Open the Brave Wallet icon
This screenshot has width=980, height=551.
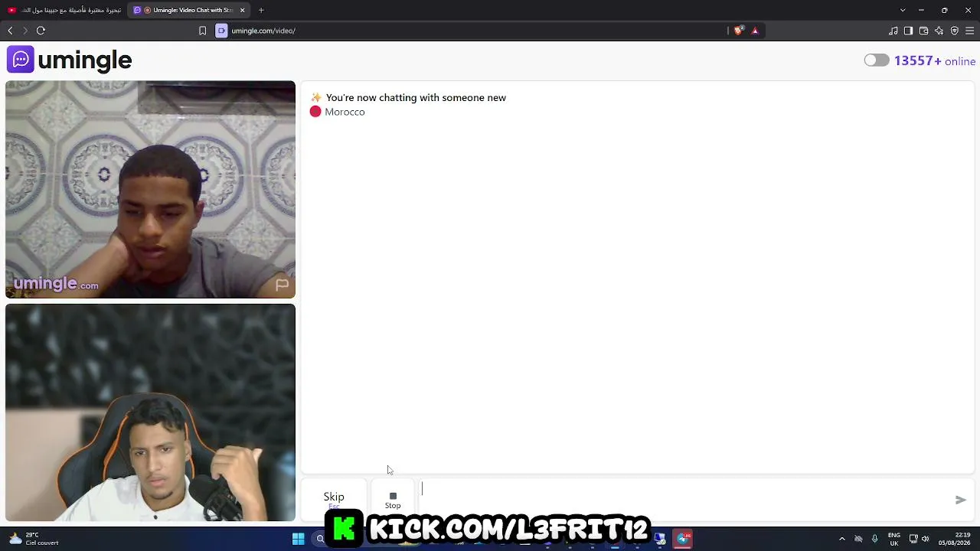click(x=923, y=31)
